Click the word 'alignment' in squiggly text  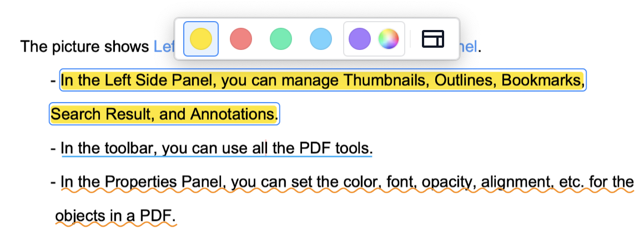tap(515, 182)
